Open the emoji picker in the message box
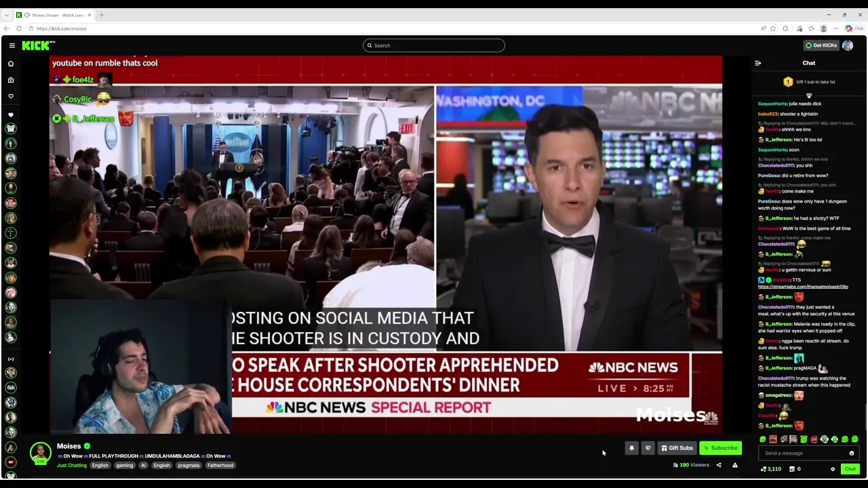868x488 pixels. pyautogui.click(x=852, y=453)
